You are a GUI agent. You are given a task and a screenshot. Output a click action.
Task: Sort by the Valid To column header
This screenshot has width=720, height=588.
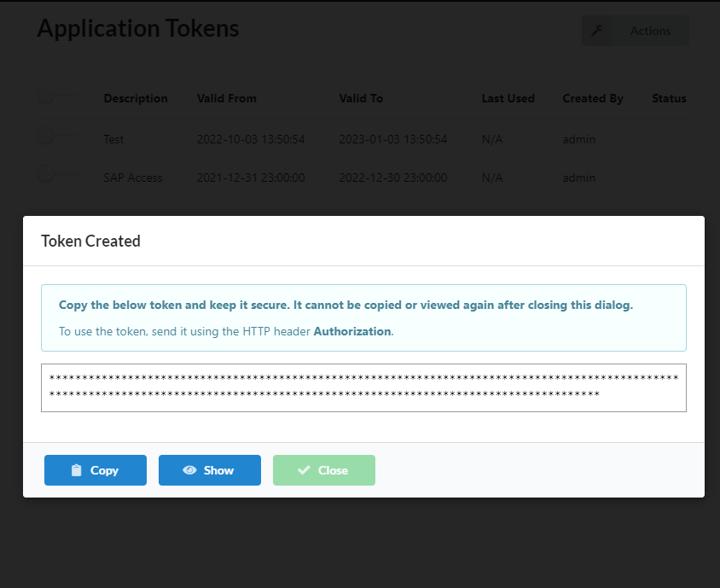tap(361, 98)
